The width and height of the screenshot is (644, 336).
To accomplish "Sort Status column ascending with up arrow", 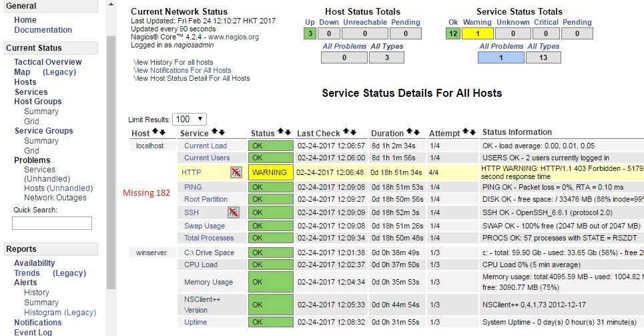I will pos(280,133).
